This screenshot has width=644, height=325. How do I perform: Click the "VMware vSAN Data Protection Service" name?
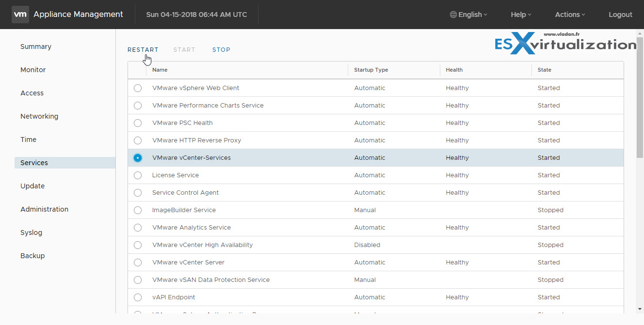point(211,280)
